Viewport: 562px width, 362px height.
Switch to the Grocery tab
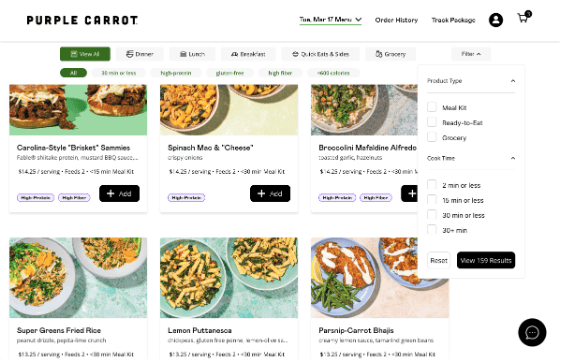[x=391, y=54]
